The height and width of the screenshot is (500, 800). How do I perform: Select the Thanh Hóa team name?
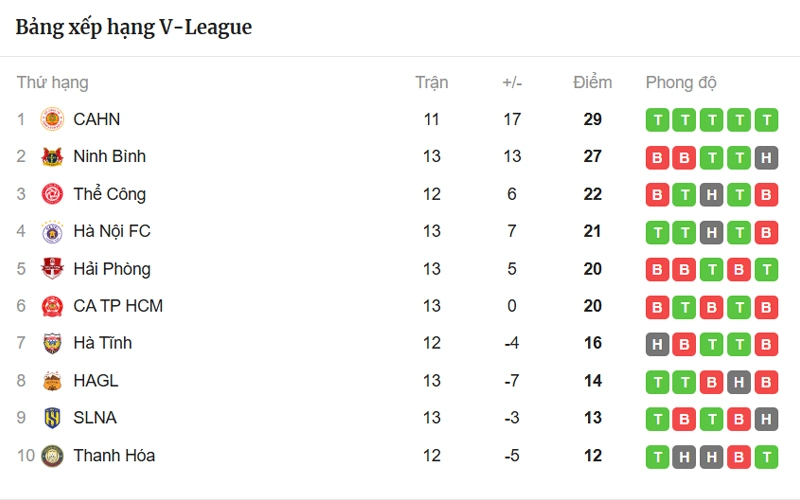(114, 455)
